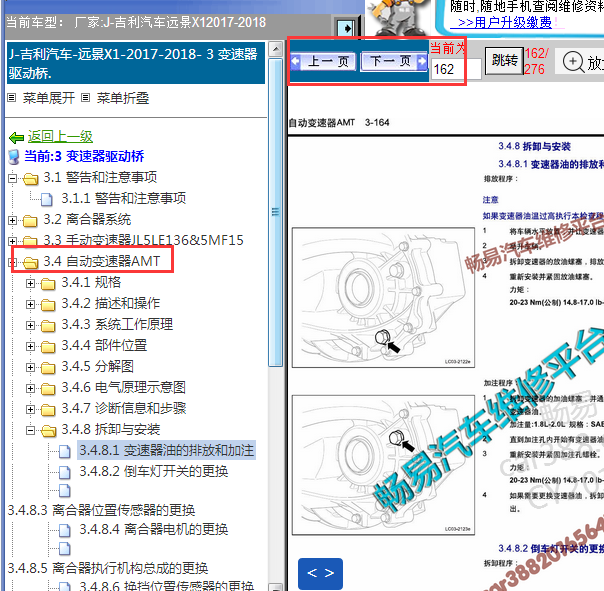Screen dimensions: 604x591
Task: Click the blue < > code button
Action: click(320, 573)
